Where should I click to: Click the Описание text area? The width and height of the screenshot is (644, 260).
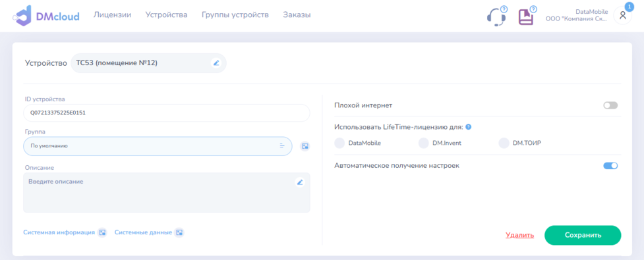(166, 192)
